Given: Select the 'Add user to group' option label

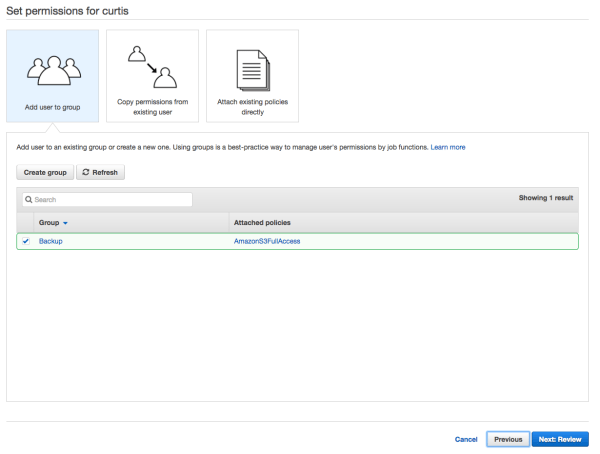Looking at the screenshot, I should tap(52, 105).
